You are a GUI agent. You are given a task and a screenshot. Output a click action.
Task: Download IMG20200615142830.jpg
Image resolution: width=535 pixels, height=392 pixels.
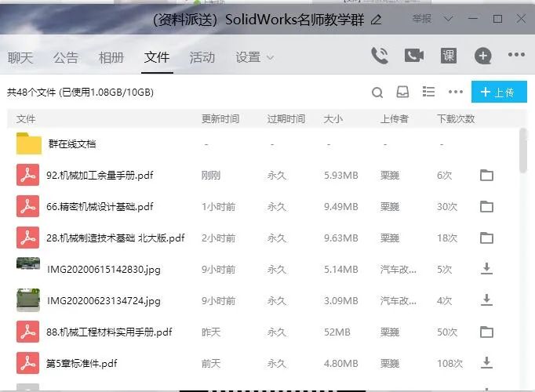tap(487, 269)
